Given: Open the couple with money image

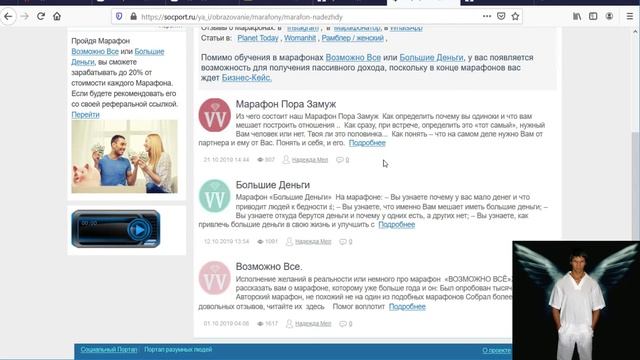Looking at the screenshot, I should (124, 156).
